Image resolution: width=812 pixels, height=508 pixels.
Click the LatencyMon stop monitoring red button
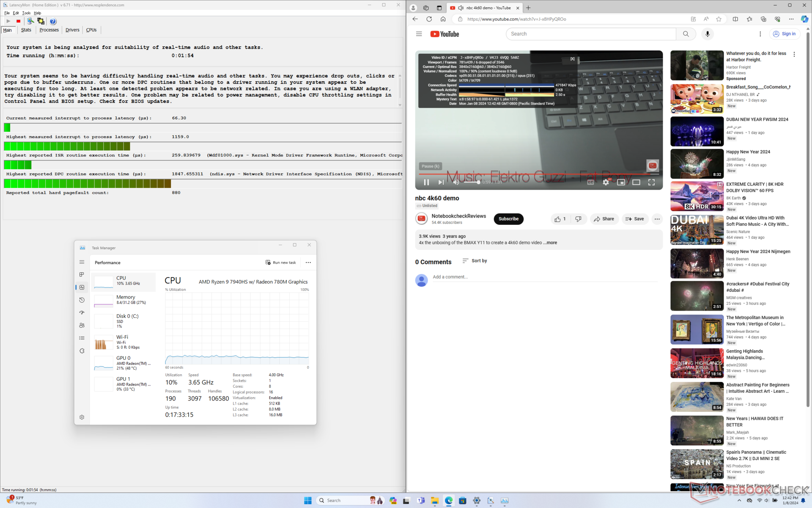18,21
